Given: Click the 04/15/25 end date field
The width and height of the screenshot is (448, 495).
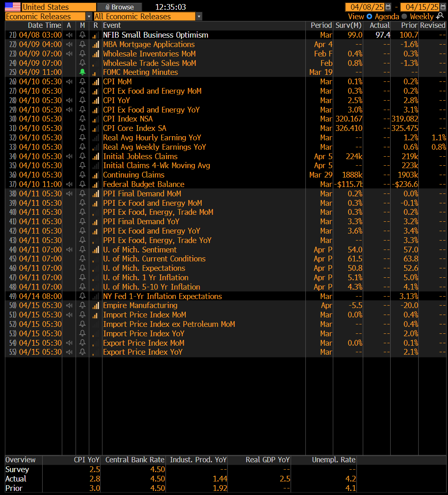Looking at the screenshot, I should pos(419,7).
